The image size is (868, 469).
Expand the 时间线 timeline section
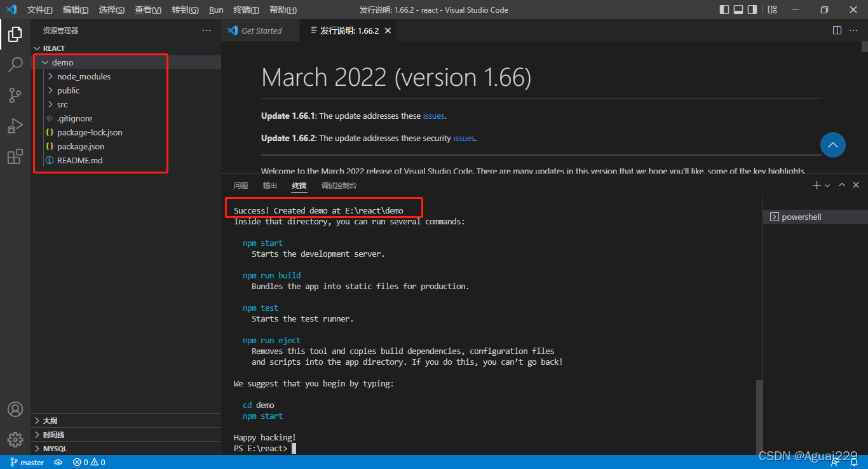pos(126,435)
